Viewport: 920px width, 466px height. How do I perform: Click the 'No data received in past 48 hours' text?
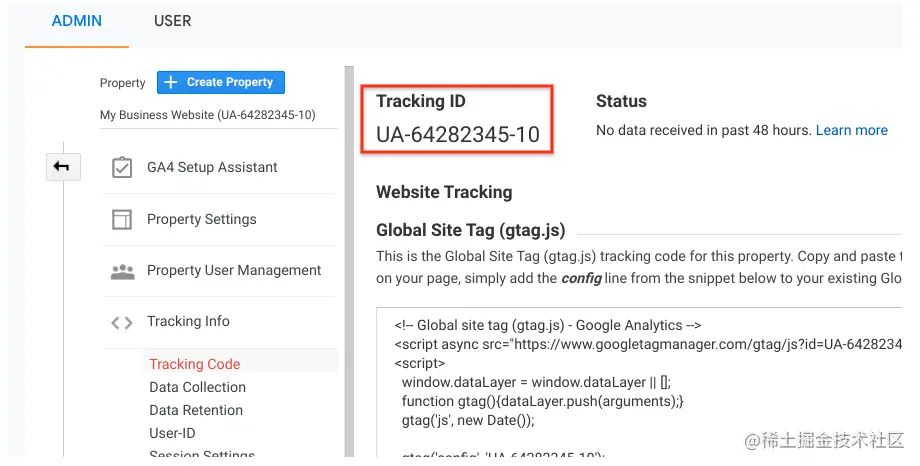pyautogui.click(x=703, y=130)
